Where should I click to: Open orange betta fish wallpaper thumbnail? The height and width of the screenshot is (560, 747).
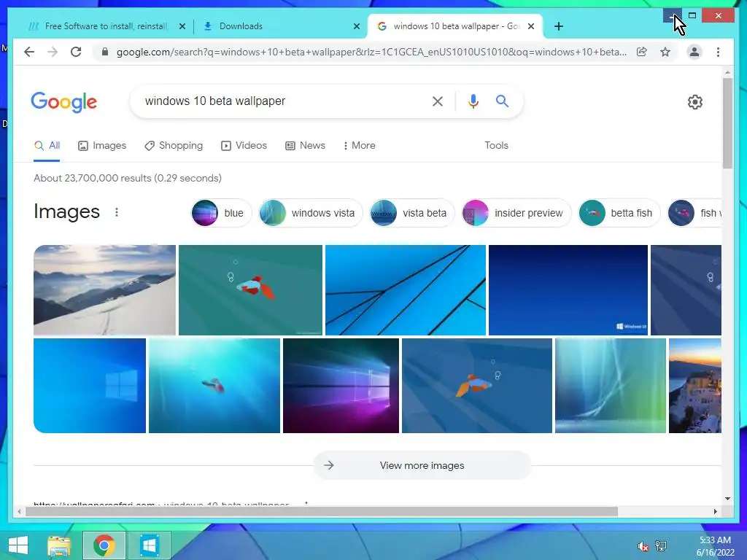[x=477, y=386]
